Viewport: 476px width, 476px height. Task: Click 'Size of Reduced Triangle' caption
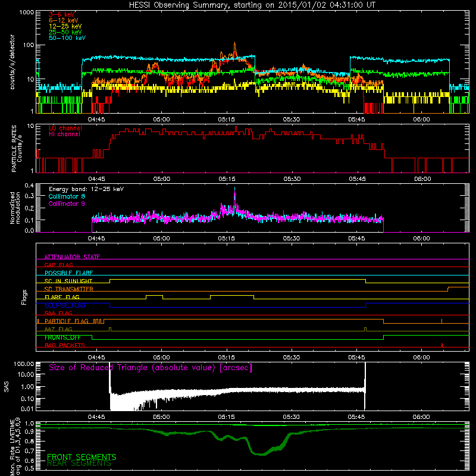pyautogui.click(x=151, y=368)
